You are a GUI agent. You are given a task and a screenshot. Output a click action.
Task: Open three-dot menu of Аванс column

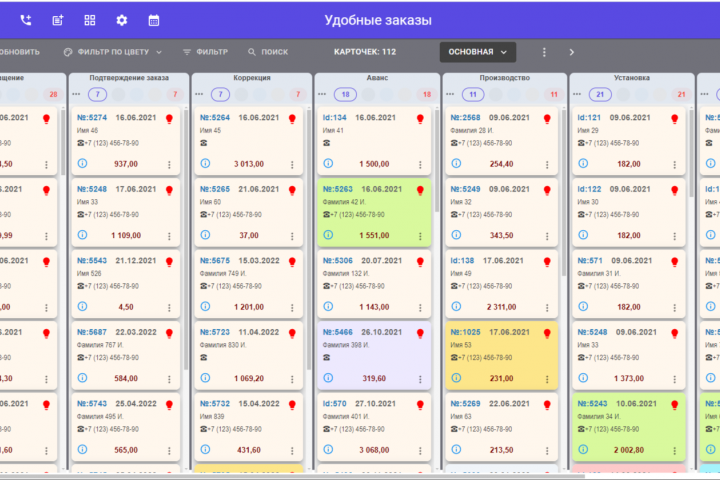click(322, 94)
